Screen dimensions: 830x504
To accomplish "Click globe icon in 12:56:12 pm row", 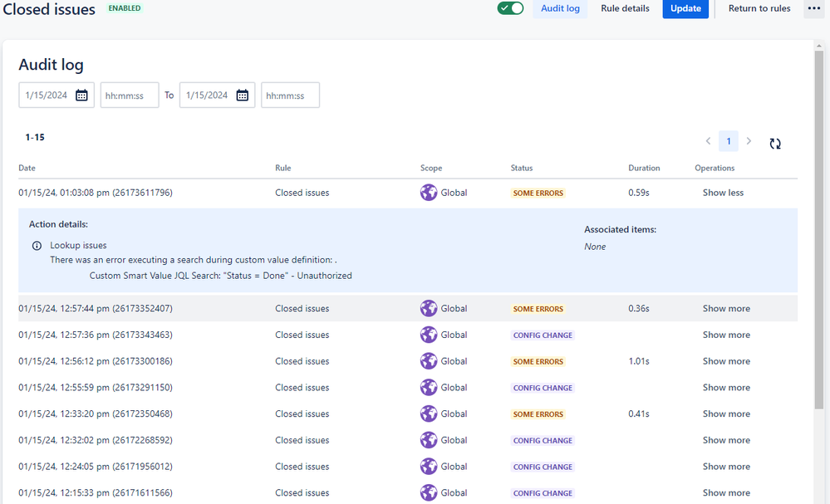I will tap(429, 361).
